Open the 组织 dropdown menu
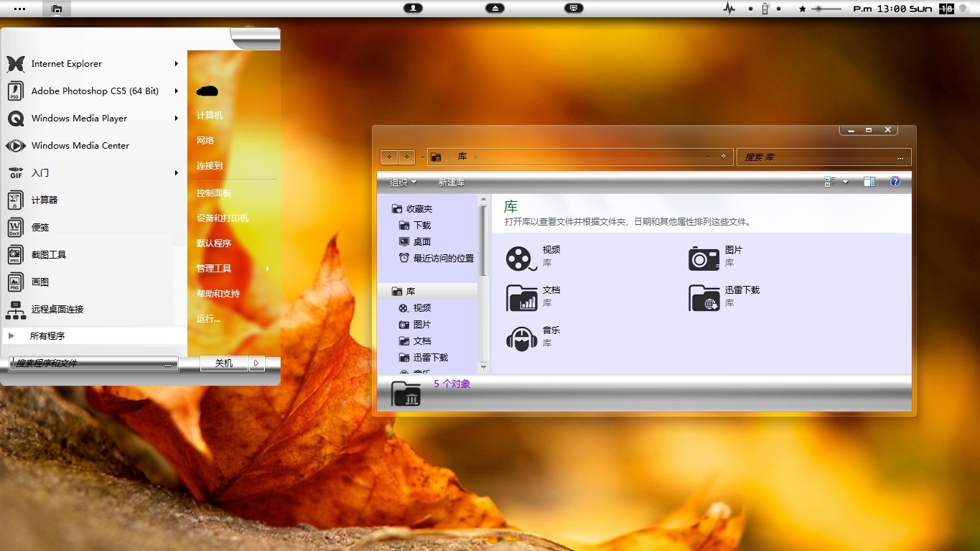Screen dimensions: 980x551 pyautogui.click(x=403, y=182)
